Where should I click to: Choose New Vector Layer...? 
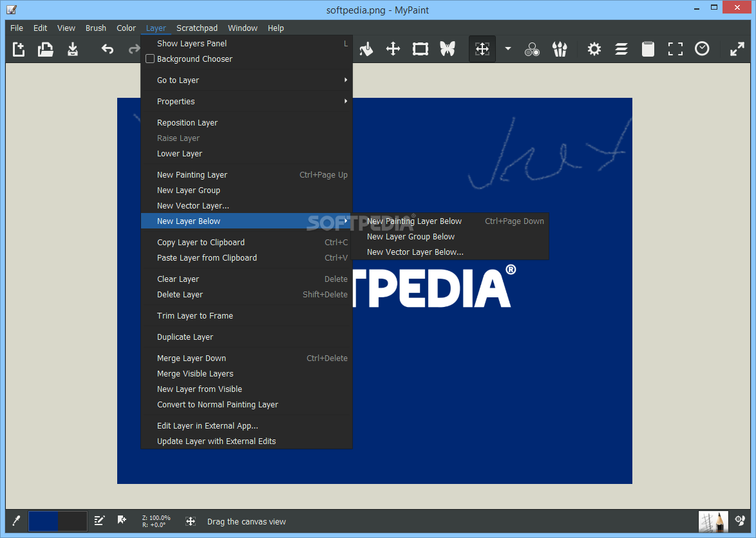(x=247, y=206)
